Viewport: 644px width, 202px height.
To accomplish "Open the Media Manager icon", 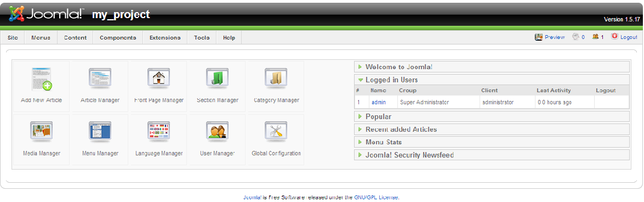I will 42,132.
